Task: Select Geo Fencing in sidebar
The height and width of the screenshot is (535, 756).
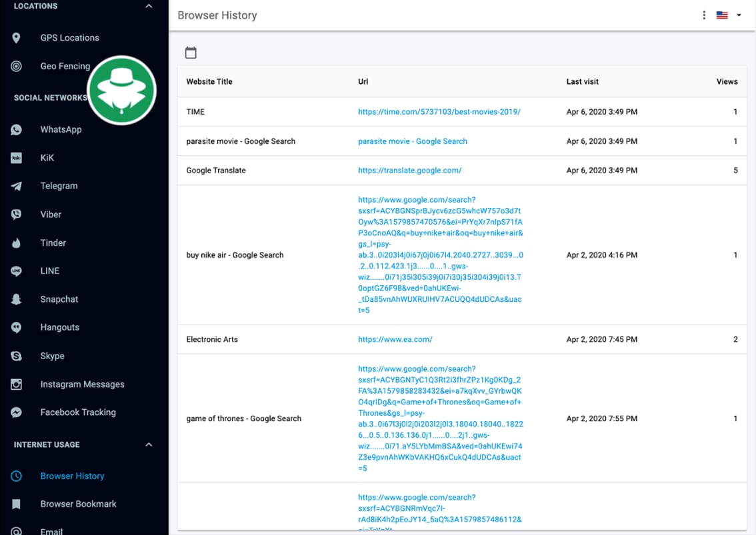Action: [65, 66]
